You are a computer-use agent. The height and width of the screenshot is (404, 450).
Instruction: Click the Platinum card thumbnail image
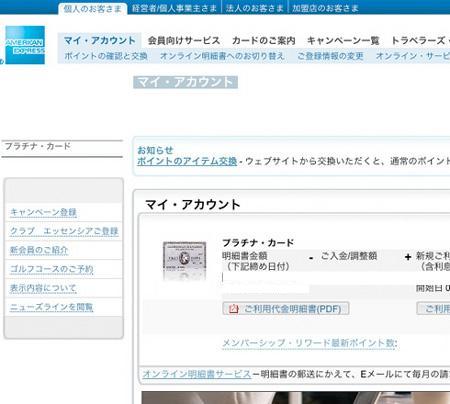[x=184, y=261]
